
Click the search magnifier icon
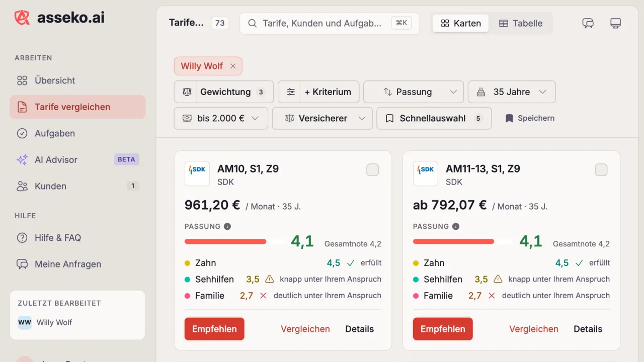coord(253,23)
